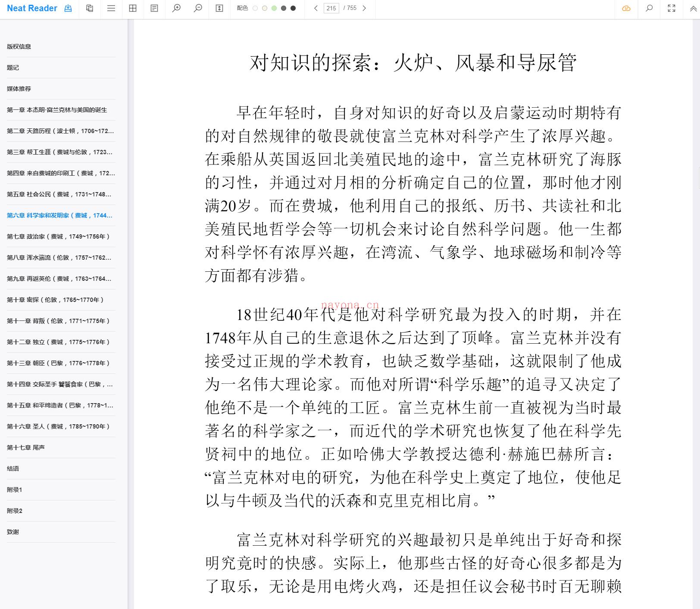The height and width of the screenshot is (609, 700).
Task: Open 第十七章 尾声 chapter
Action: (61, 447)
